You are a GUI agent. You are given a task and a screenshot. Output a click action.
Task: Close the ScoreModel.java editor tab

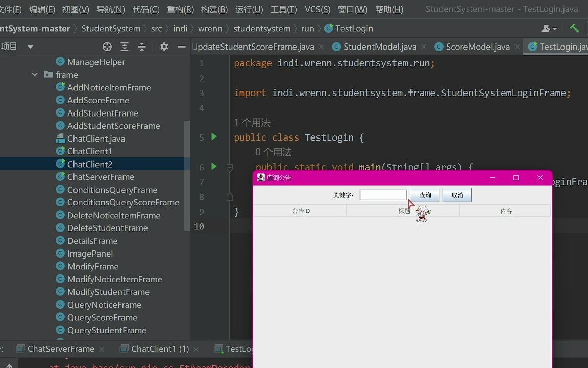coord(517,47)
